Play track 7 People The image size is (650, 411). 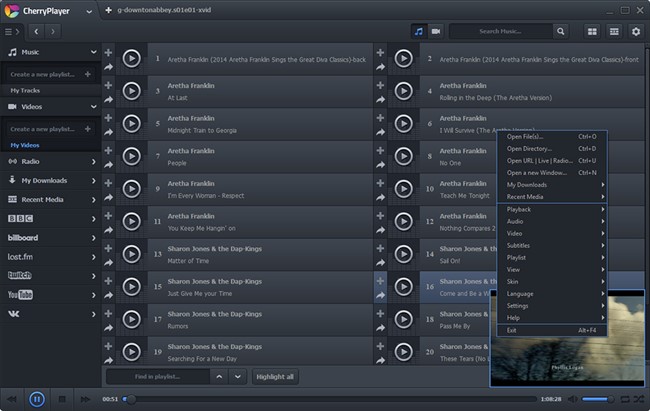[x=131, y=156]
